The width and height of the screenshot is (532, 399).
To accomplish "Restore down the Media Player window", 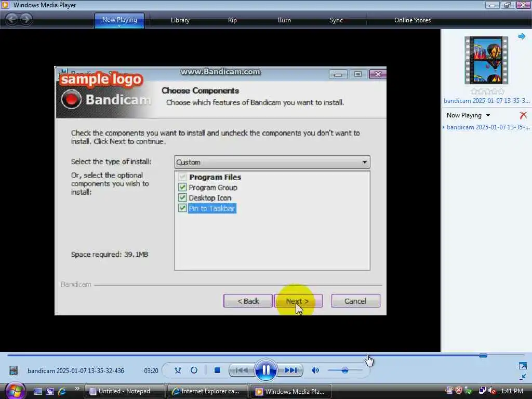I will tap(508, 5).
